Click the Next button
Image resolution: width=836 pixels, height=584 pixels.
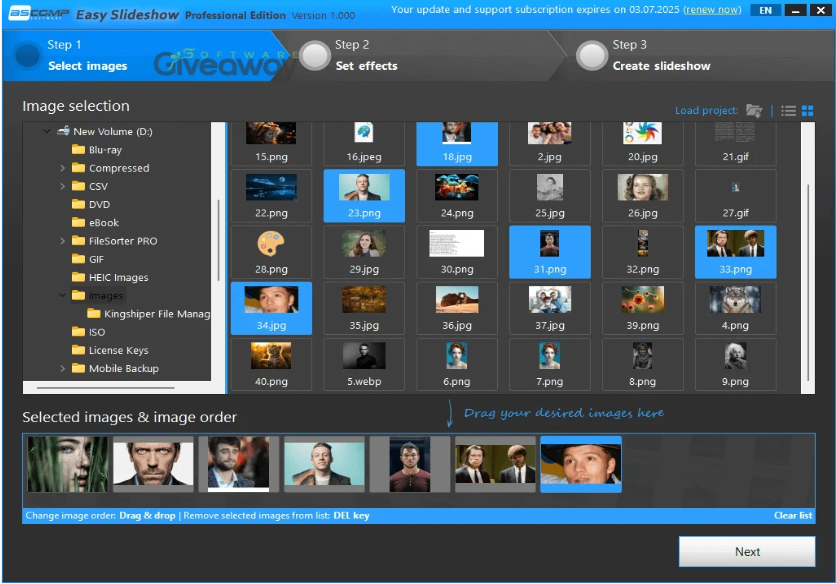point(747,551)
